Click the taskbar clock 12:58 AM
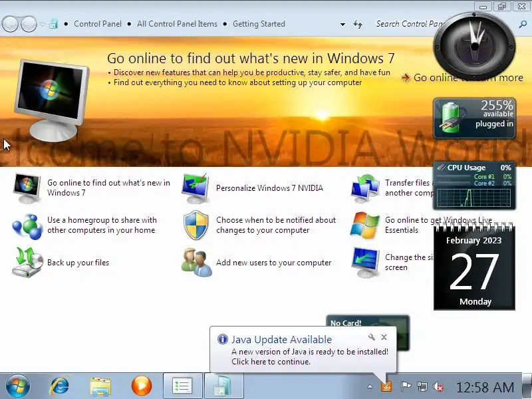Viewport: 532px width, 399px height. tap(485, 387)
